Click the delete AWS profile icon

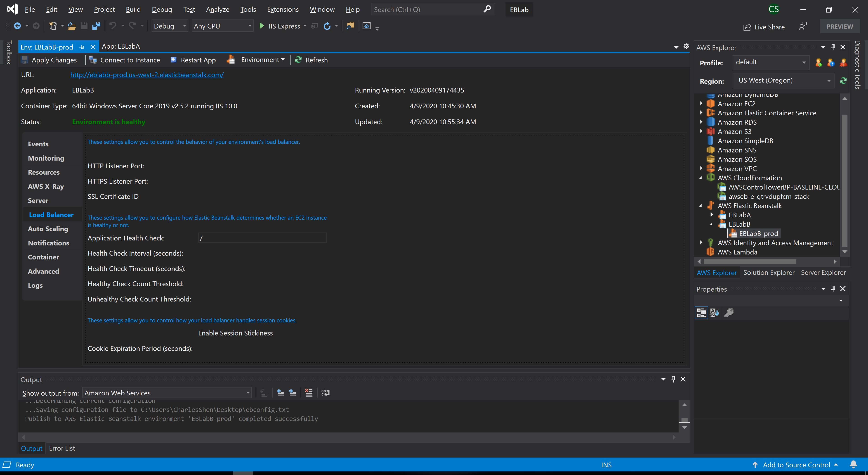pyautogui.click(x=843, y=63)
